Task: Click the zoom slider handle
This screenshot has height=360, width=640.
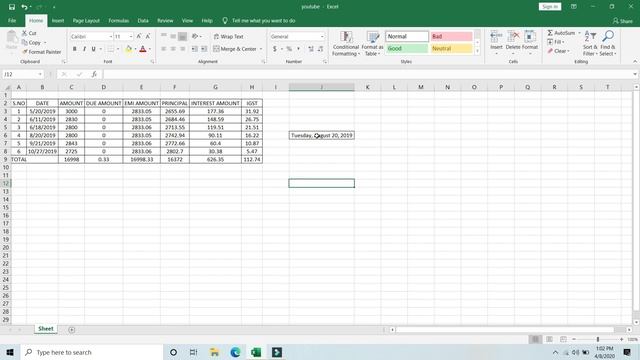Action: pos(598,339)
